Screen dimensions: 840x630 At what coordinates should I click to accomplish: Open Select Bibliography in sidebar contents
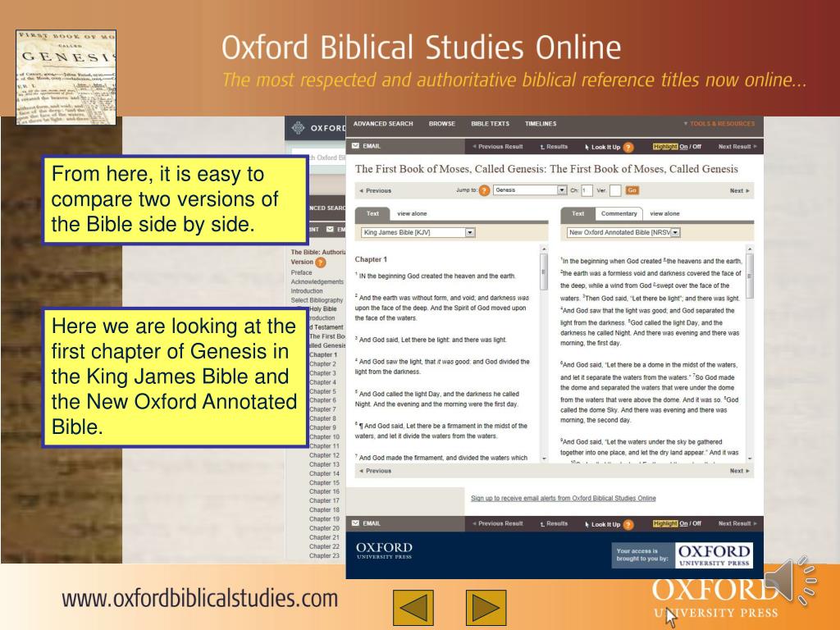317,300
